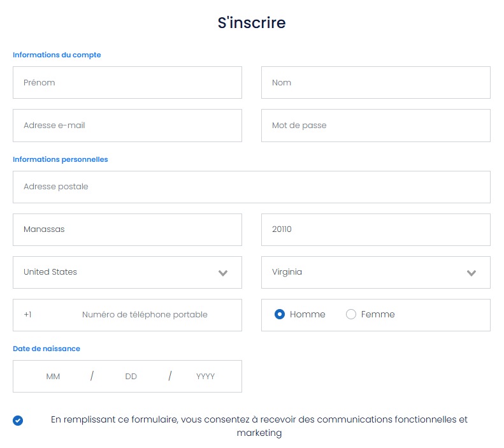Open the United States country dropdown
This screenshot has width=504, height=448.
tap(127, 273)
